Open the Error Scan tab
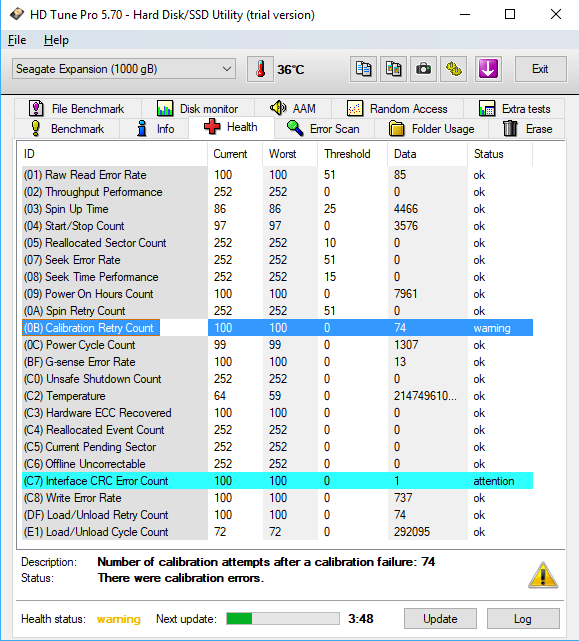Image resolution: width=579 pixels, height=641 pixels. 324,129
